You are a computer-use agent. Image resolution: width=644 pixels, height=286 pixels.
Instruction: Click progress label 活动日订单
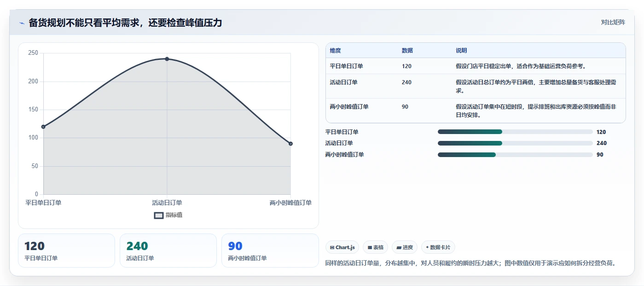[x=339, y=143]
